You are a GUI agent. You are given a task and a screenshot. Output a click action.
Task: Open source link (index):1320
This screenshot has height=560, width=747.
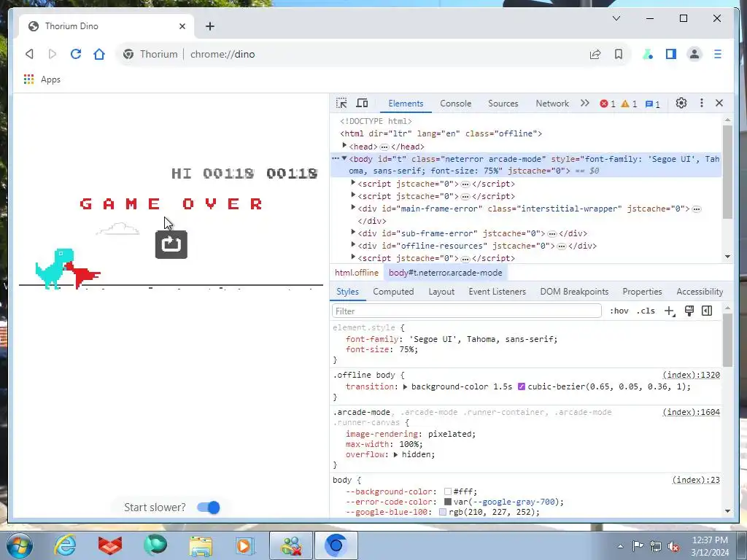[x=691, y=375]
